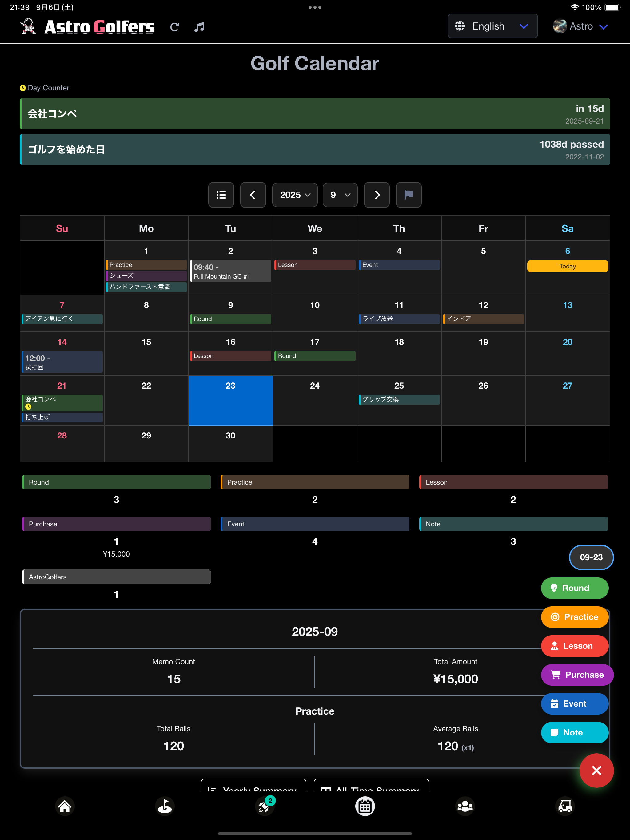Tap the three-dot multitasking control

point(315,7)
